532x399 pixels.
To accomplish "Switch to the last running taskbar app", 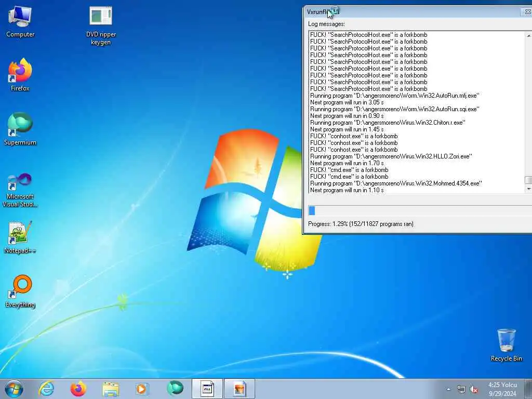I will tap(239, 389).
